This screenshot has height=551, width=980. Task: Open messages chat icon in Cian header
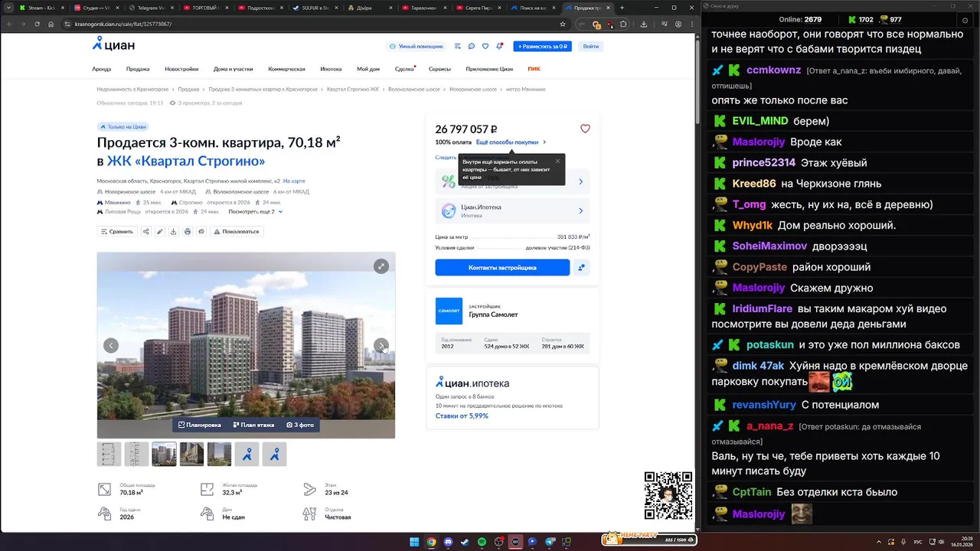(x=472, y=47)
